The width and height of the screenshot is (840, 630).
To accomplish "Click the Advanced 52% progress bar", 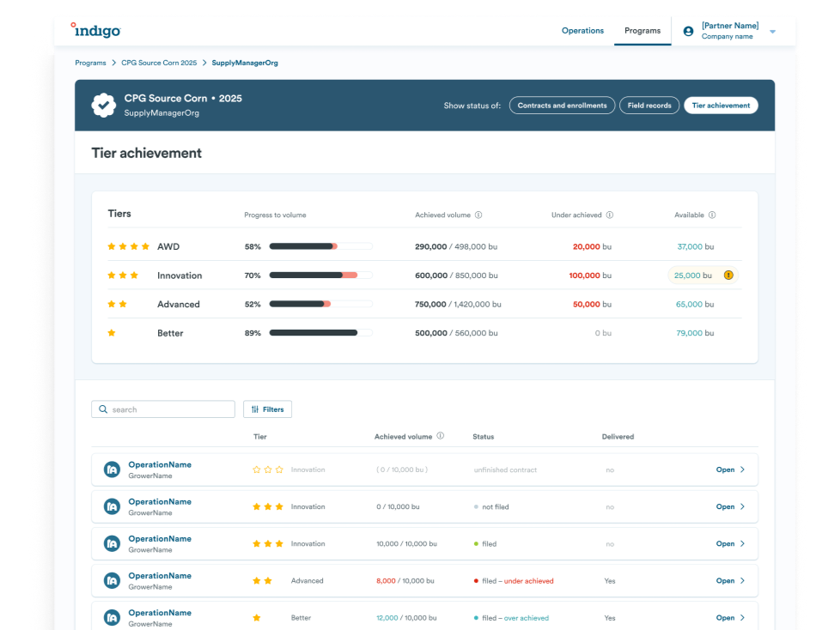I will [320, 304].
